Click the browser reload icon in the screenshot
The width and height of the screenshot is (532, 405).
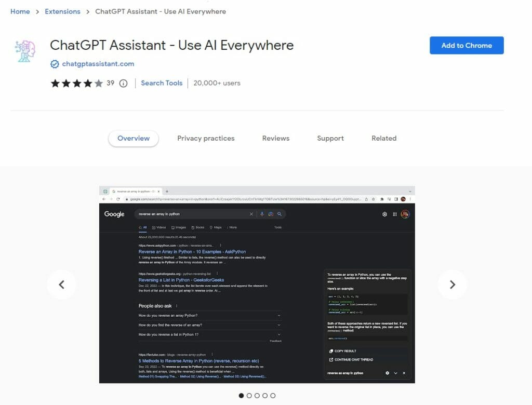pyautogui.click(x=118, y=199)
